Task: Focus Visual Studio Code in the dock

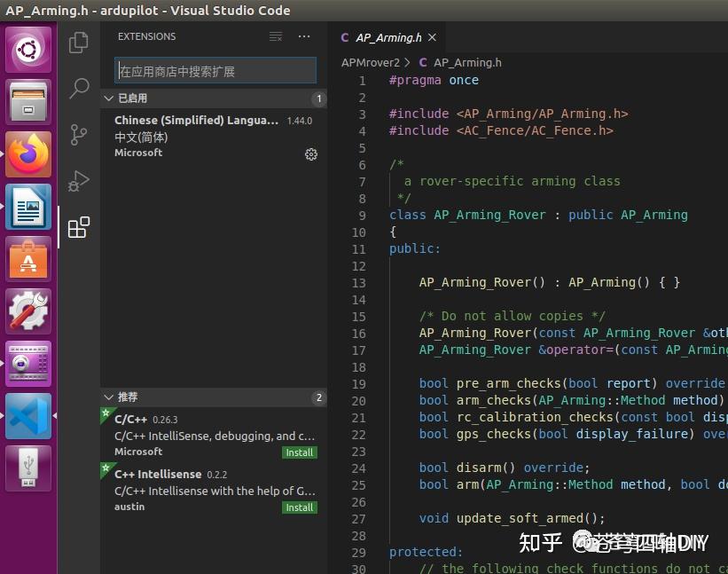Action: (28, 417)
